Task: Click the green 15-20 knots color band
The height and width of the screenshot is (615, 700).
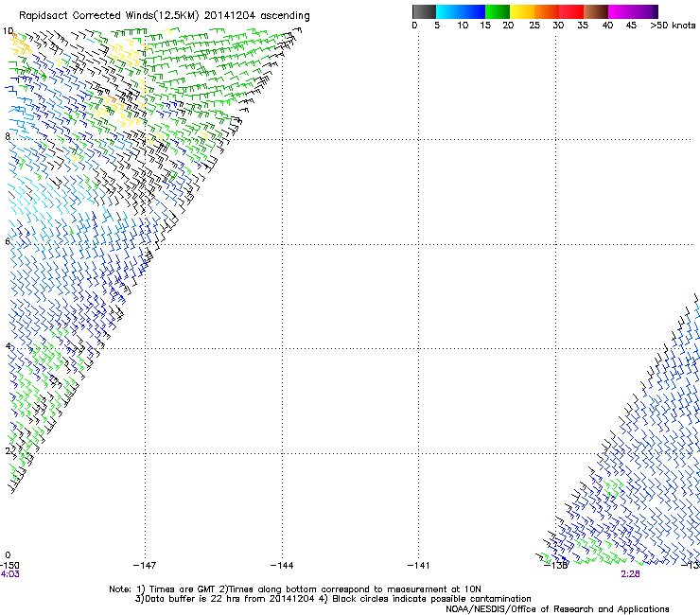Action: [x=498, y=11]
